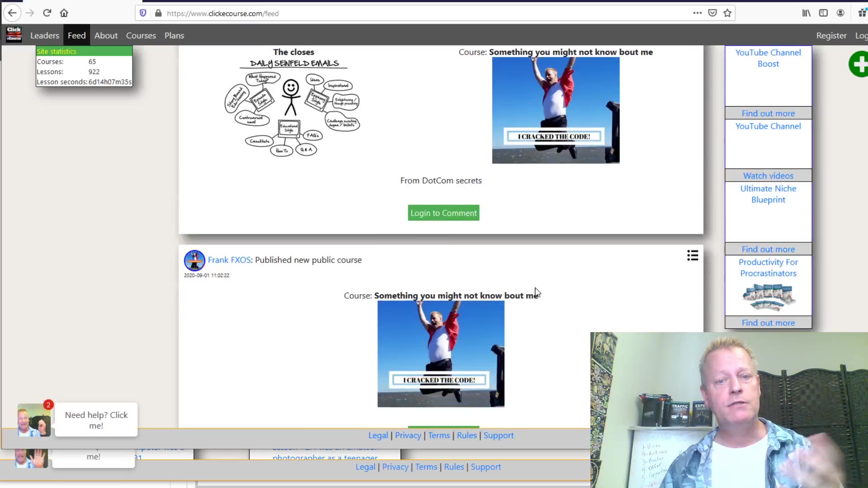The image size is (868, 488).
Task: Click the green plus circle icon
Action: pyautogui.click(x=859, y=64)
